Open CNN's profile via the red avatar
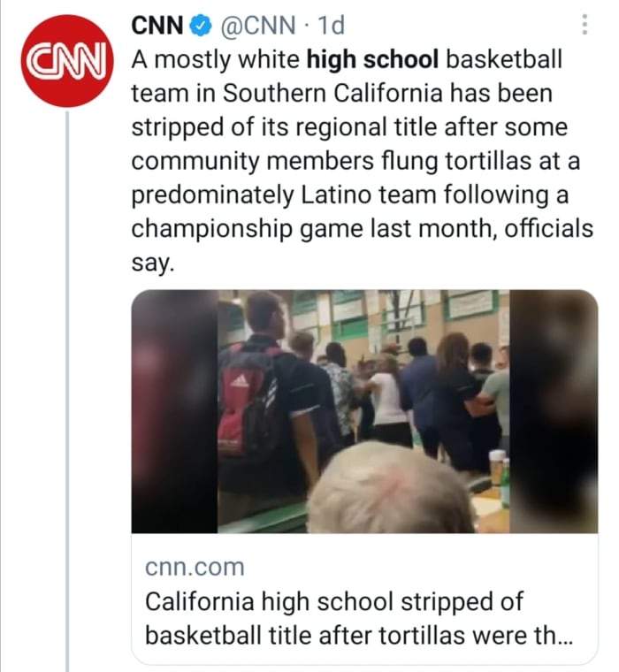This screenshot has height=672, width=619. point(67,61)
